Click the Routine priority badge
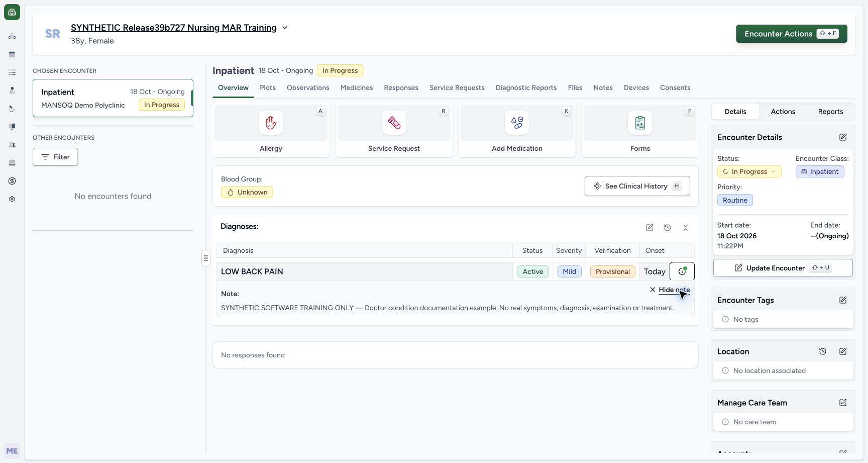The image size is (868, 463). 735,200
